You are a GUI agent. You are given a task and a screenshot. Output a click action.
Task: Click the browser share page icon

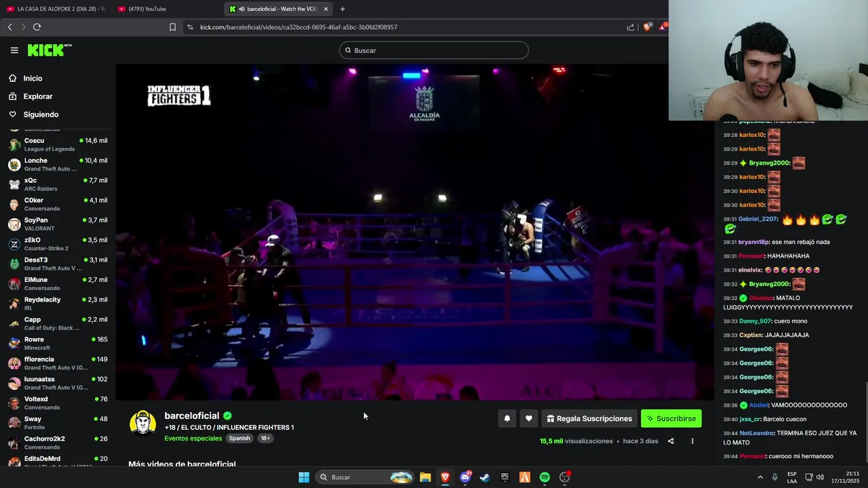[631, 27]
